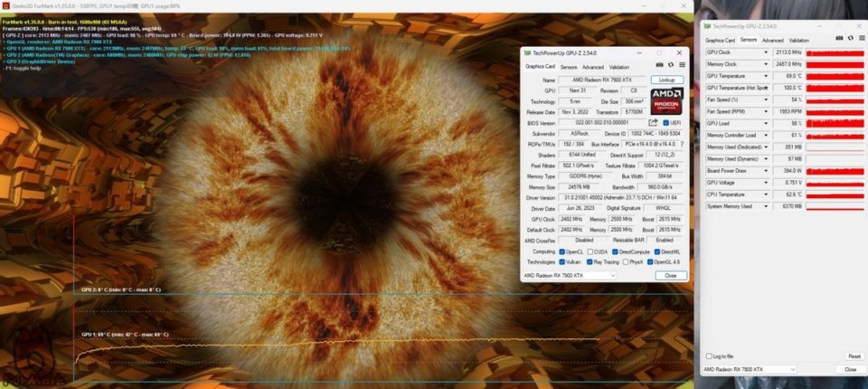Switch to Validation tab in Graphics Card window
This screenshot has width=868, height=389.
click(x=618, y=67)
